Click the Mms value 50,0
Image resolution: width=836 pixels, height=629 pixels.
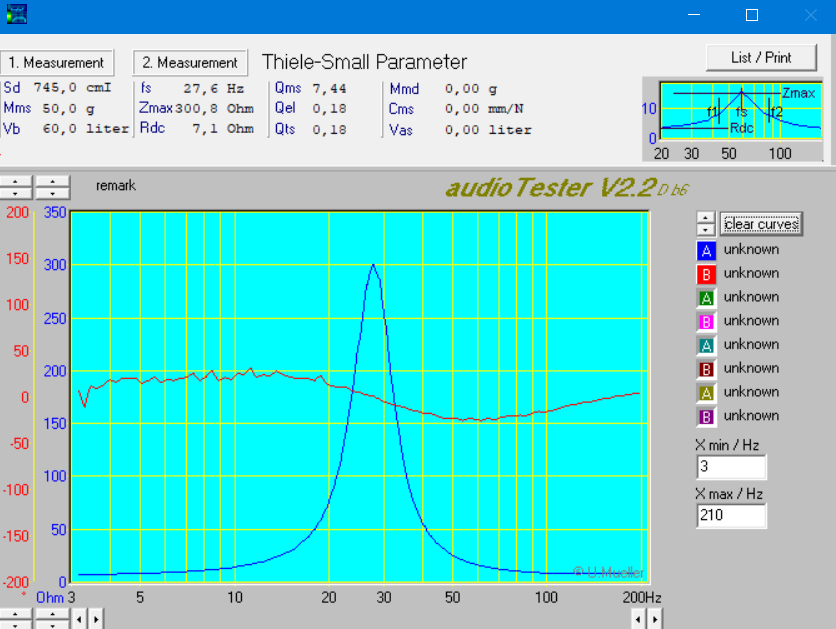(x=59, y=109)
